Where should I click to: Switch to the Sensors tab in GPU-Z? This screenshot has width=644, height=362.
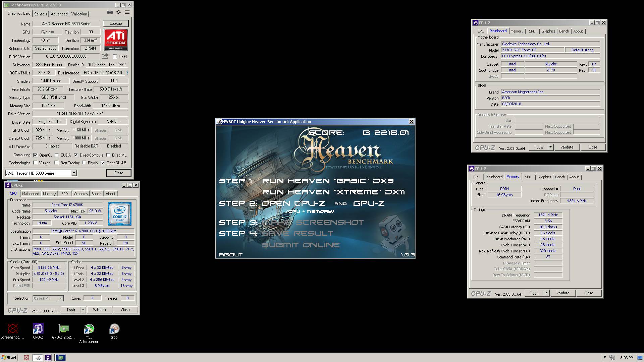point(41,14)
